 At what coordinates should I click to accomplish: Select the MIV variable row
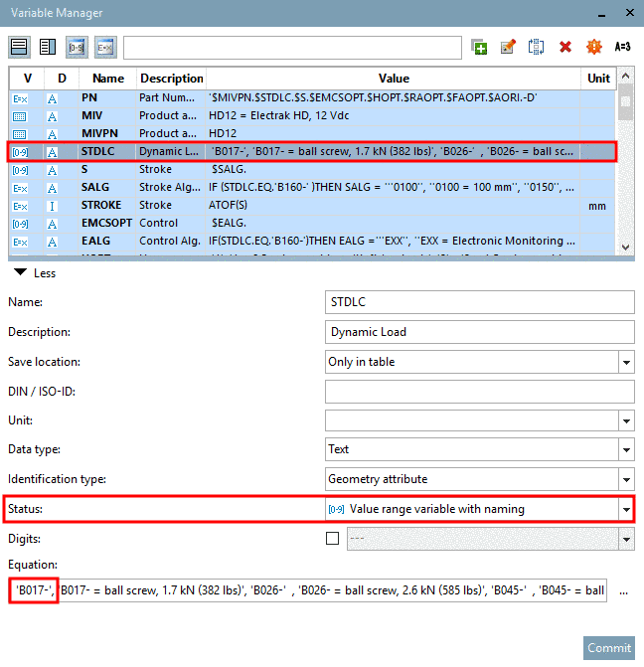click(312, 116)
